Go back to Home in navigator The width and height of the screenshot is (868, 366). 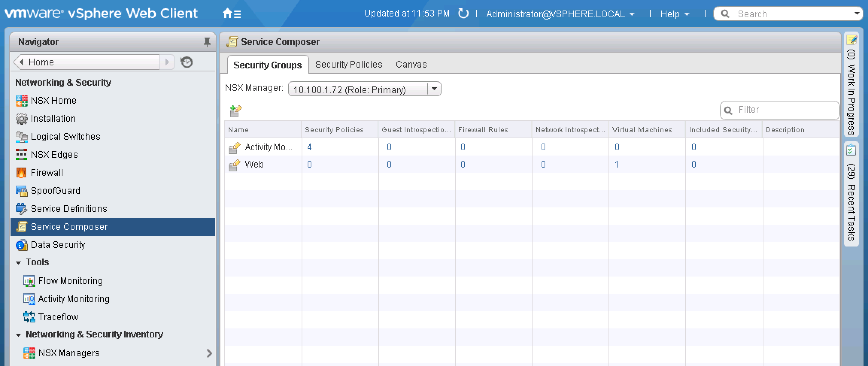point(41,62)
